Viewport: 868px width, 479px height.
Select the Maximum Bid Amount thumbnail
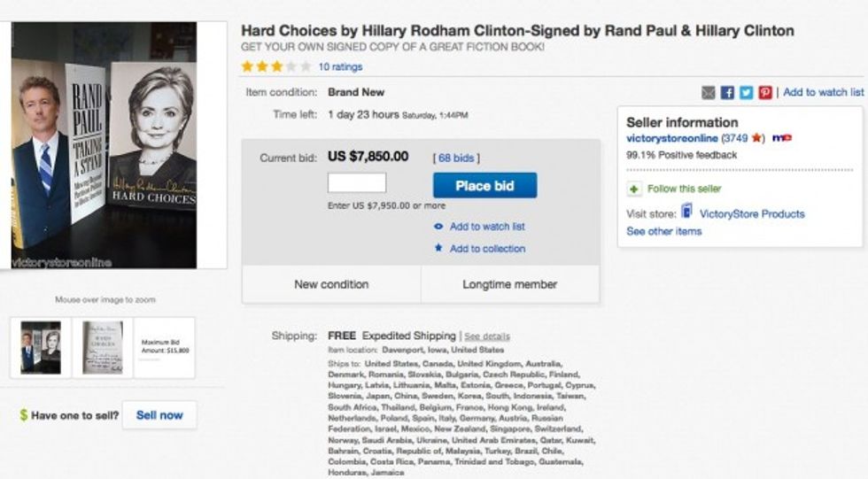pyautogui.click(x=165, y=348)
